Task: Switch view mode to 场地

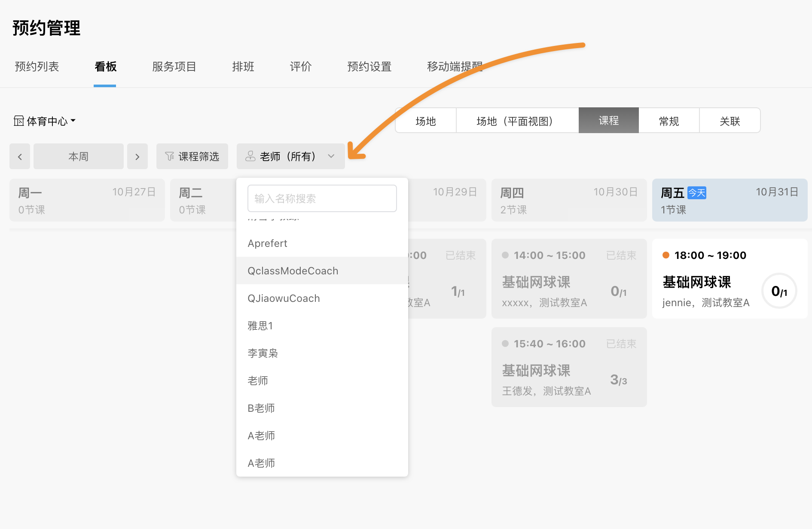Action: [x=425, y=121]
